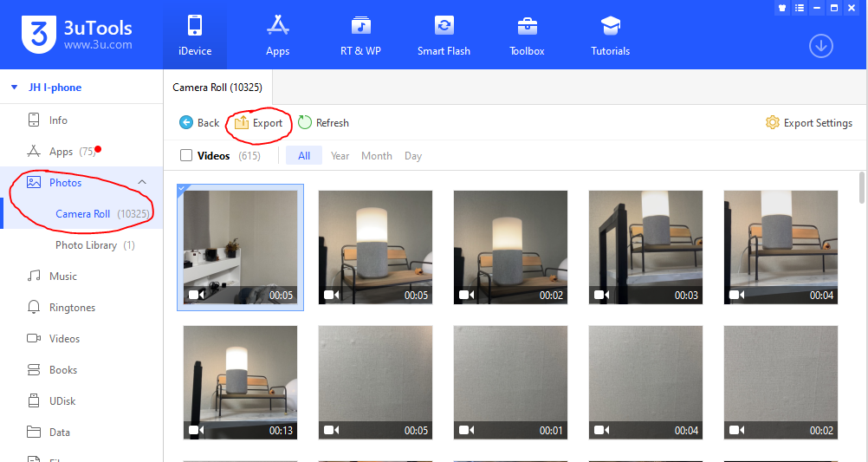Uncheck the selected first video thumbnail
The width and height of the screenshot is (868, 462).
point(240,247)
